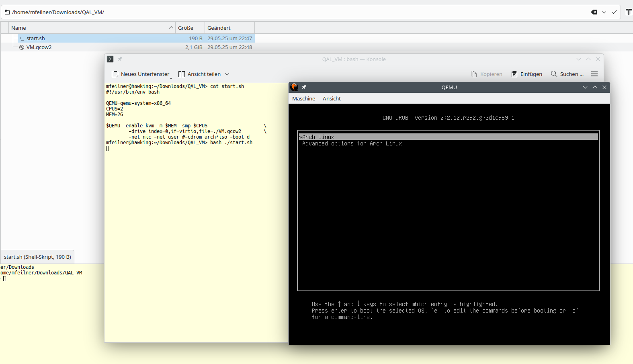Click the Konsole title QAL_VM : bash
The width and height of the screenshot is (633, 364).
pos(354,59)
